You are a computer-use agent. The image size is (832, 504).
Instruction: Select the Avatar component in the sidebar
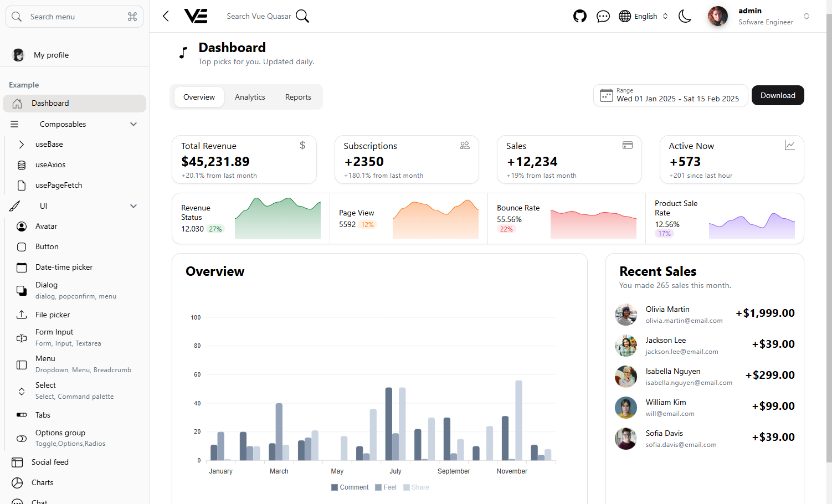pos(47,226)
